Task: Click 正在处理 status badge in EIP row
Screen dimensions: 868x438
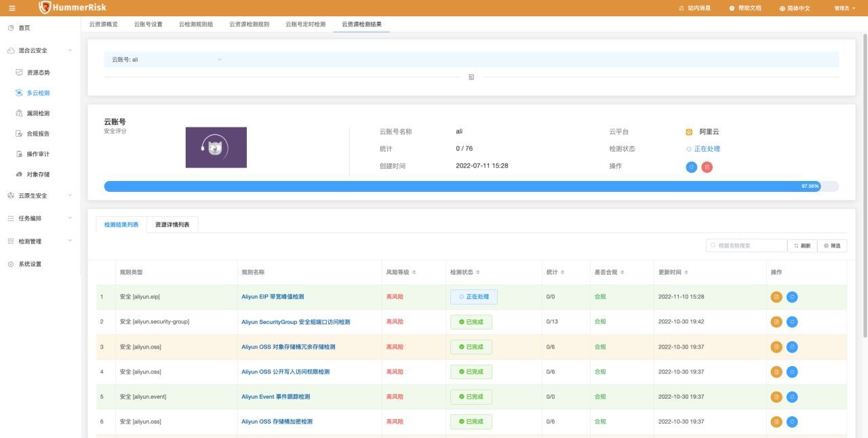Action: pos(474,297)
